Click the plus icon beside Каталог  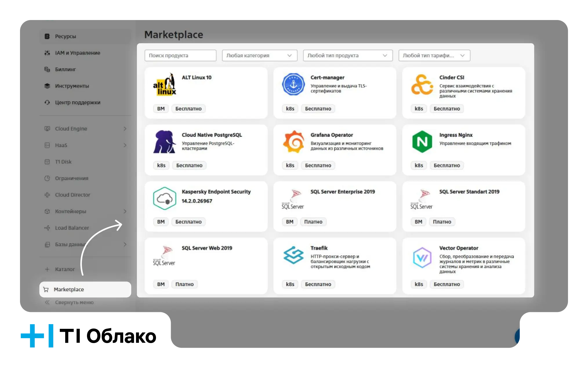pyautogui.click(x=47, y=269)
